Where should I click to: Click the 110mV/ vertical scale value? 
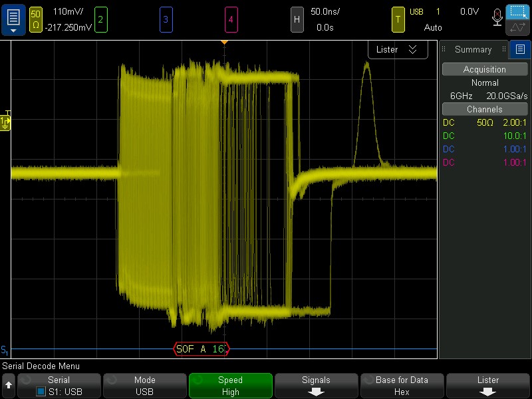pyautogui.click(x=68, y=11)
